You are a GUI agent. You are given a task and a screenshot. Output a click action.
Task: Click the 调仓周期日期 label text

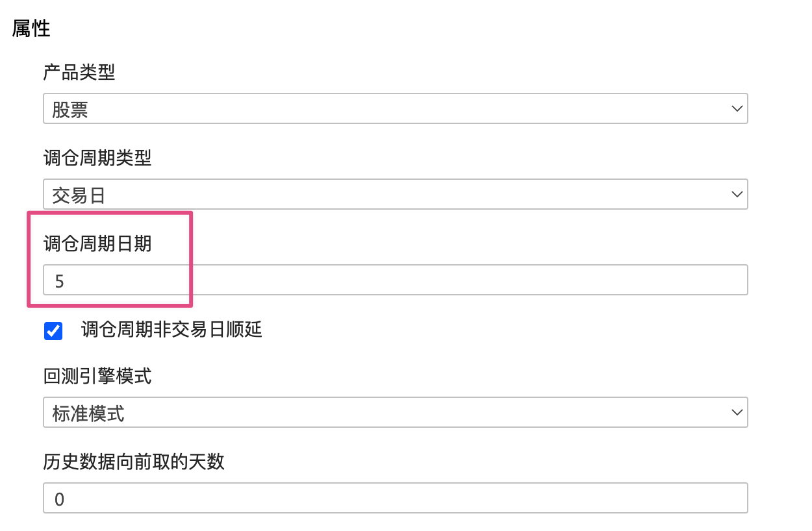pyautogui.click(x=97, y=243)
